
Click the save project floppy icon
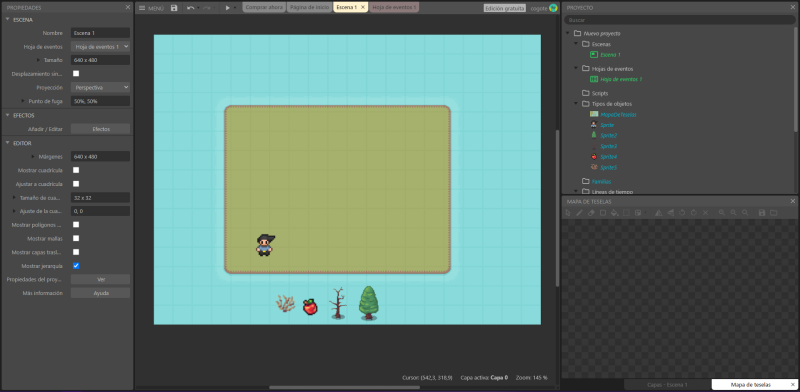pos(174,8)
